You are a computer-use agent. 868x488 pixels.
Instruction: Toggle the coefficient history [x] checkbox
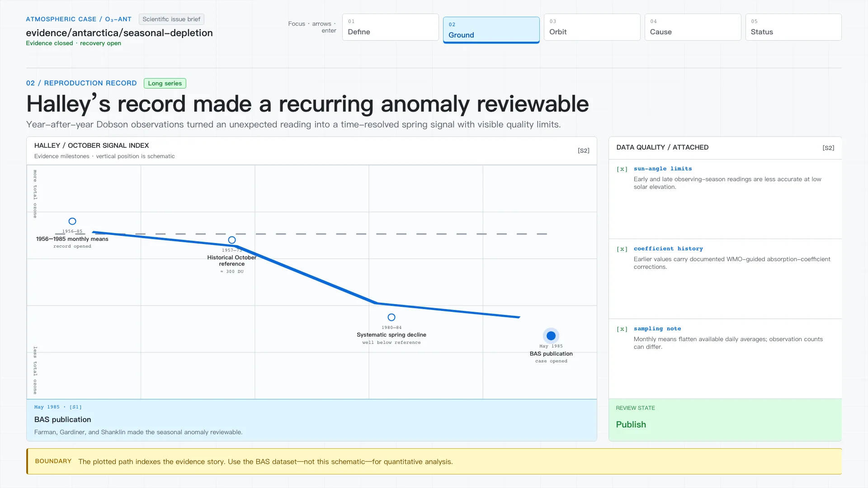[622, 249]
